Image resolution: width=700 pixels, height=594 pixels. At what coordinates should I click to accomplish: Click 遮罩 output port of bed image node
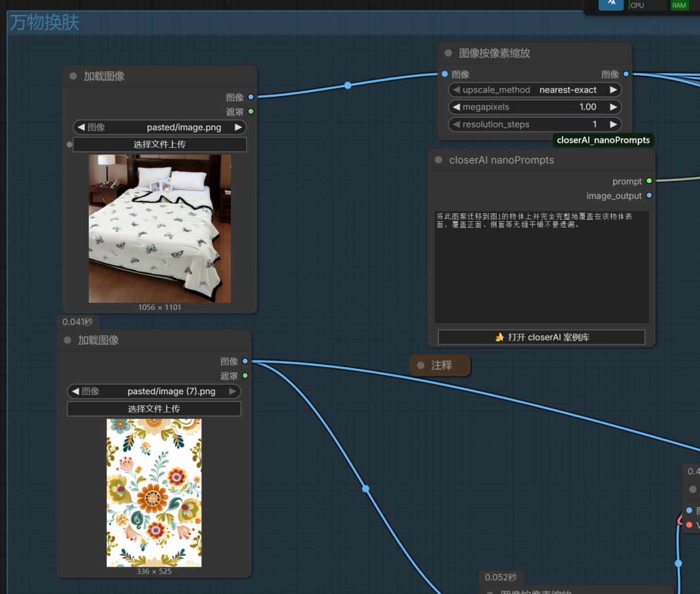pos(251,111)
